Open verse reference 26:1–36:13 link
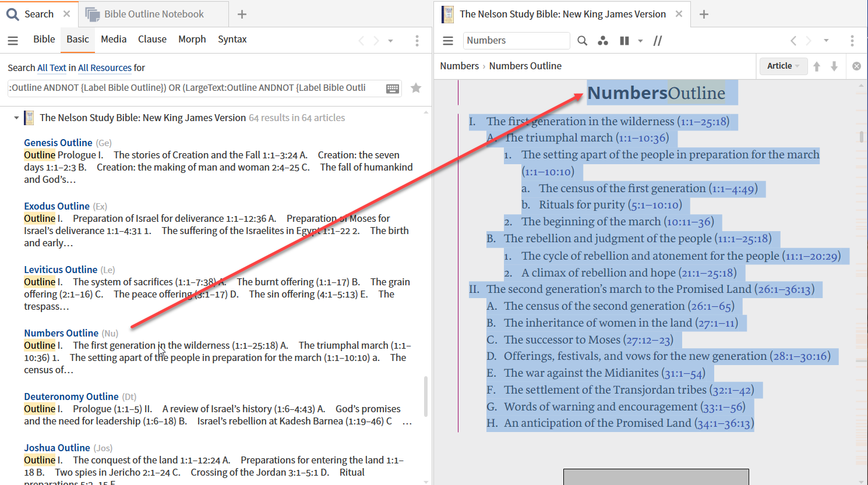Image resolution: width=868 pixels, height=485 pixels. [x=785, y=289]
